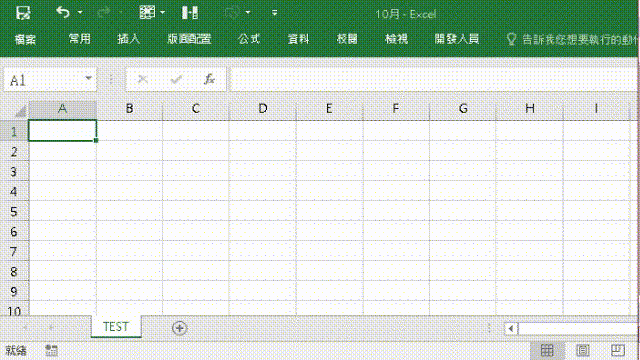Switch to Normal view icon in status bar

point(547,350)
